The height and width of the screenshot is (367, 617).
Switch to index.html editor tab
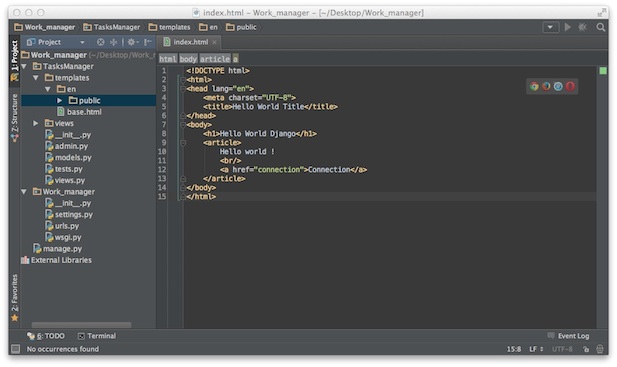click(x=190, y=42)
